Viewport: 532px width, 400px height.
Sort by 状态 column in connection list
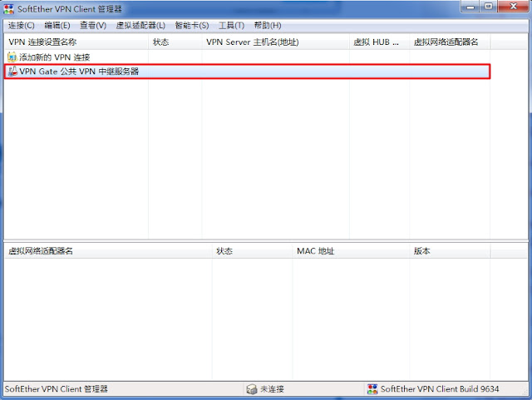pyautogui.click(x=175, y=42)
